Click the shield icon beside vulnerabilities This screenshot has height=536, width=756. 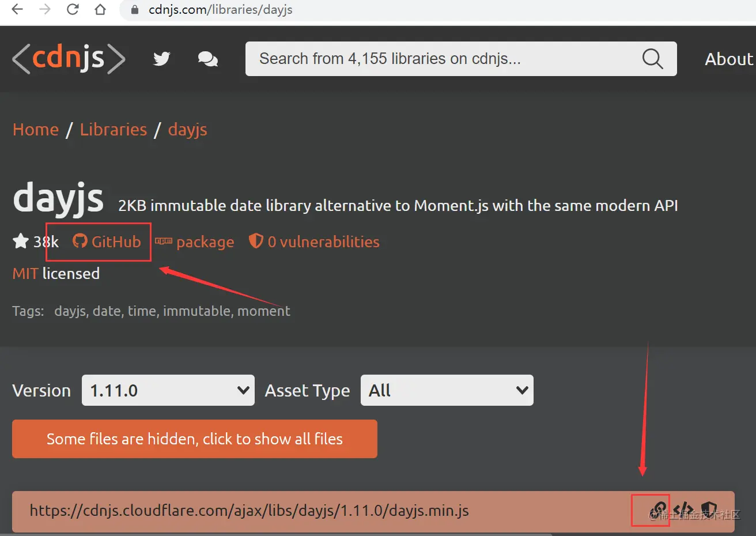pos(256,241)
